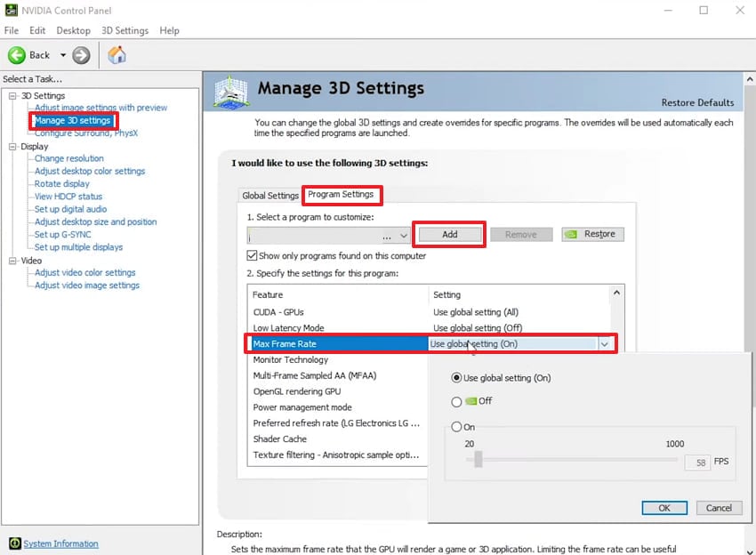Select the Max Frame Rate feature row
Image resolution: width=756 pixels, height=555 pixels.
(339, 344)
